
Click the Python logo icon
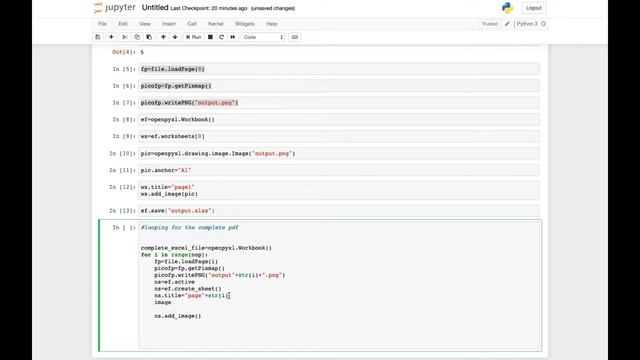coord(507,8)
